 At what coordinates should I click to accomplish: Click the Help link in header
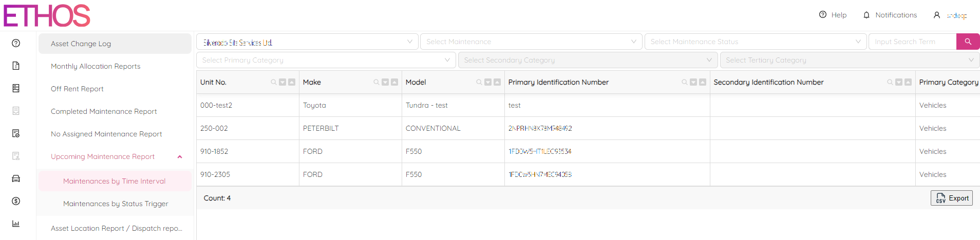point(833,15)
